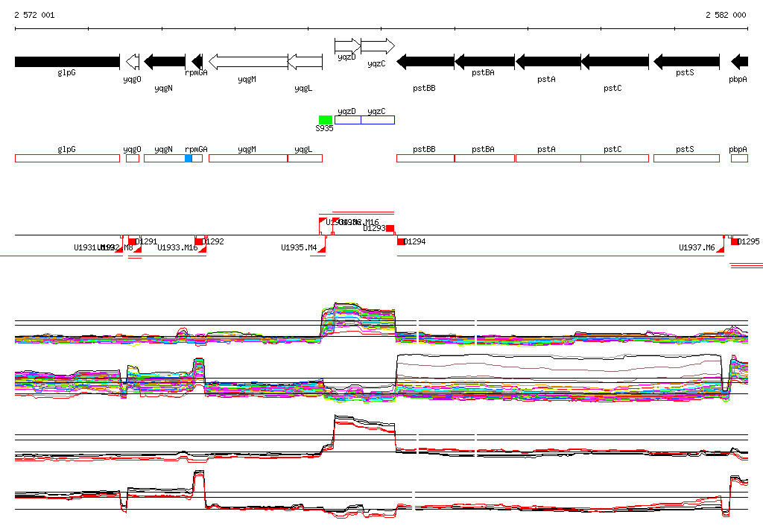Select the U1937.M6 upshift marker label
Screen dimensions: 763x532
697,248
